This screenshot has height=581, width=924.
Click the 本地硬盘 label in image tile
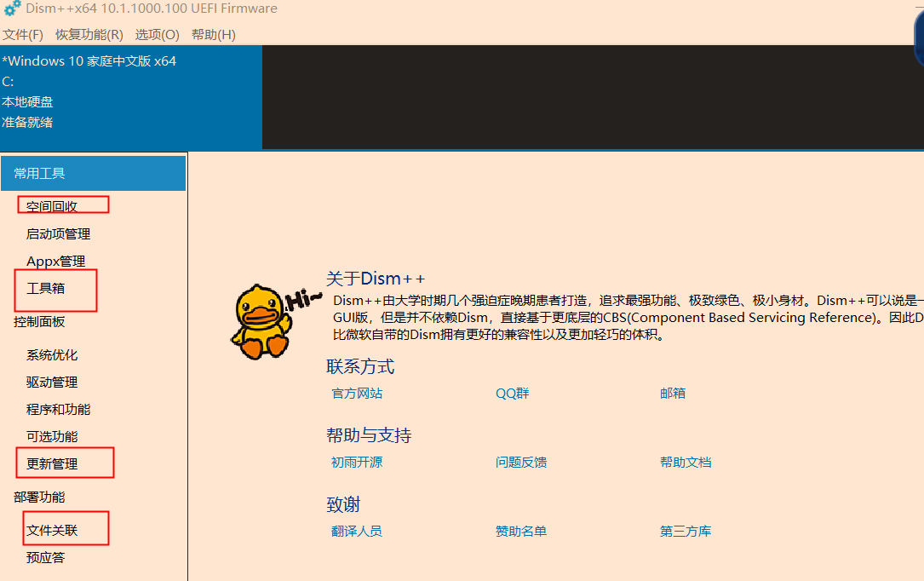(x=27, y=102)
